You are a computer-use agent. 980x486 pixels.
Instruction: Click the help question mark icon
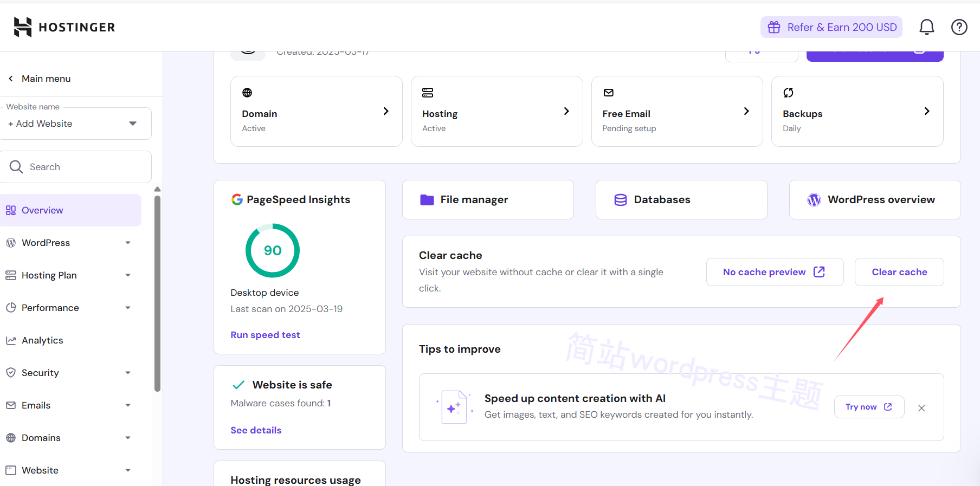pos(959,27)
